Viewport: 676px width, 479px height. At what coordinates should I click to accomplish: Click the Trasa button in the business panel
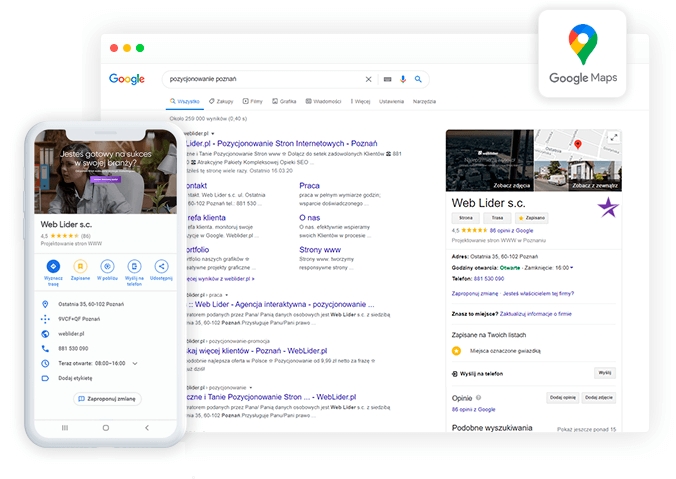point(497,218)
